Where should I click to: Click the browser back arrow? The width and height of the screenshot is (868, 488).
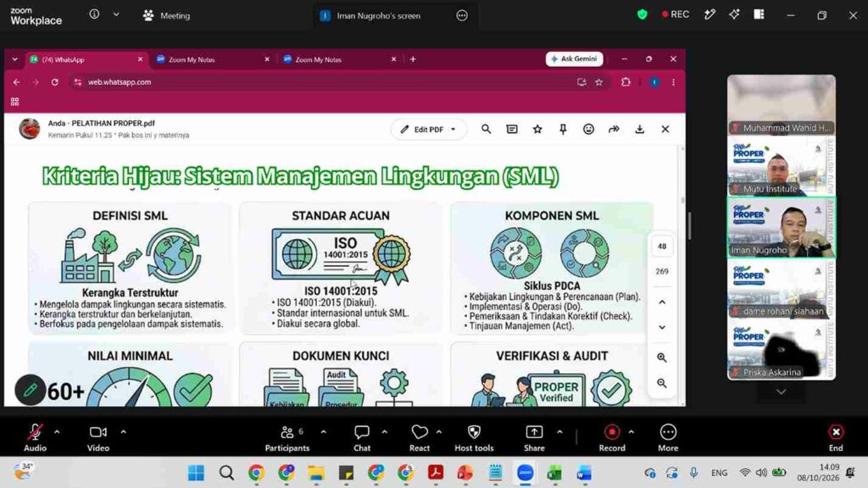click(17, 82)
